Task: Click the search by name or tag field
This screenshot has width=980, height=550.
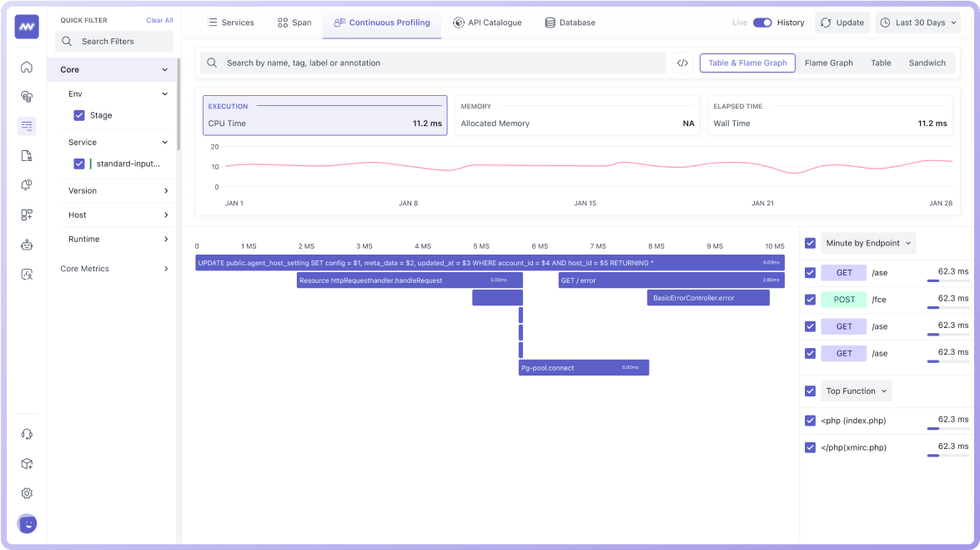Action: tap(433, 63)
